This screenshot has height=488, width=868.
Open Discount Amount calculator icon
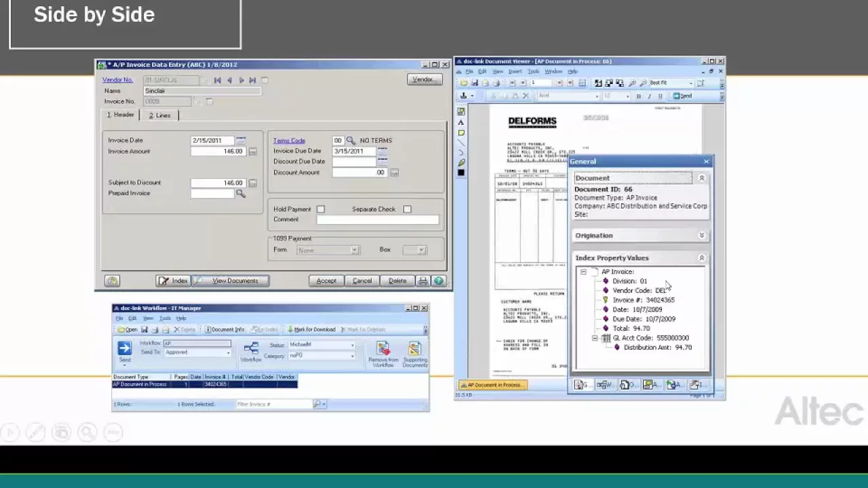394,173
